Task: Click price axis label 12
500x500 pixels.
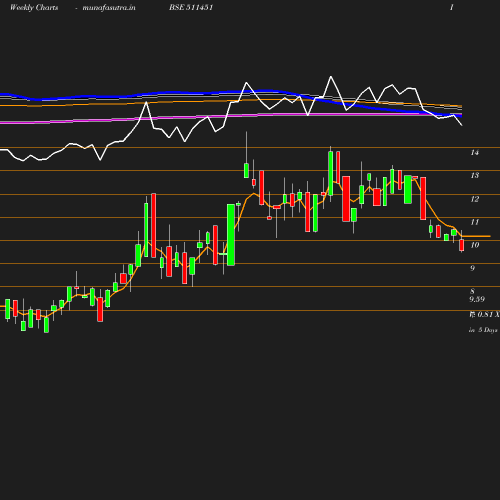Action: click(475, 199)
